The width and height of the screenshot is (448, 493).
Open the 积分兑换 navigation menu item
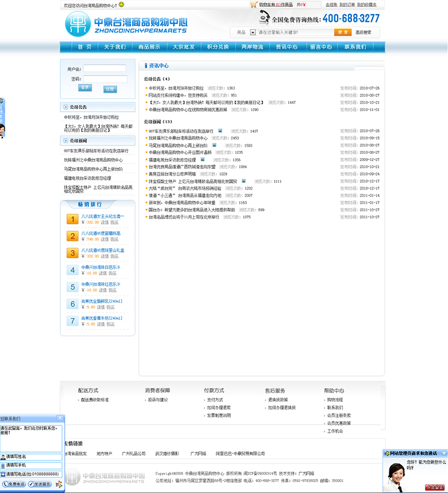218,46
